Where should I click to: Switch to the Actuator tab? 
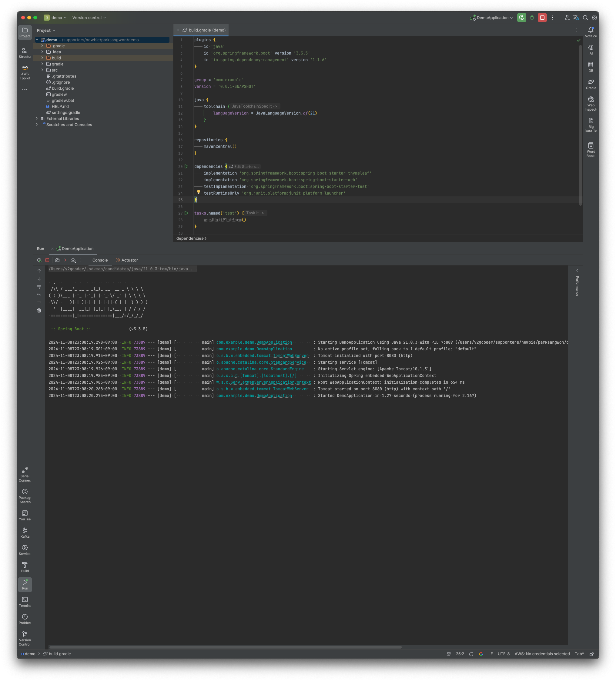[x=126, y=260]
